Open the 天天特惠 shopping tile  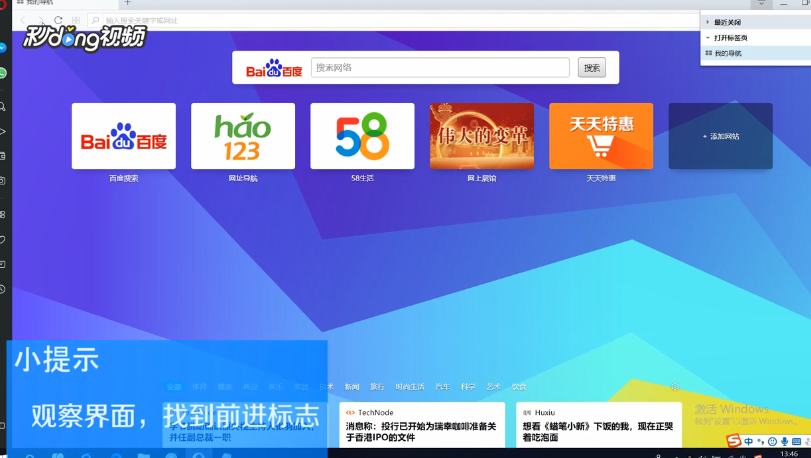(x=601, y=136)
